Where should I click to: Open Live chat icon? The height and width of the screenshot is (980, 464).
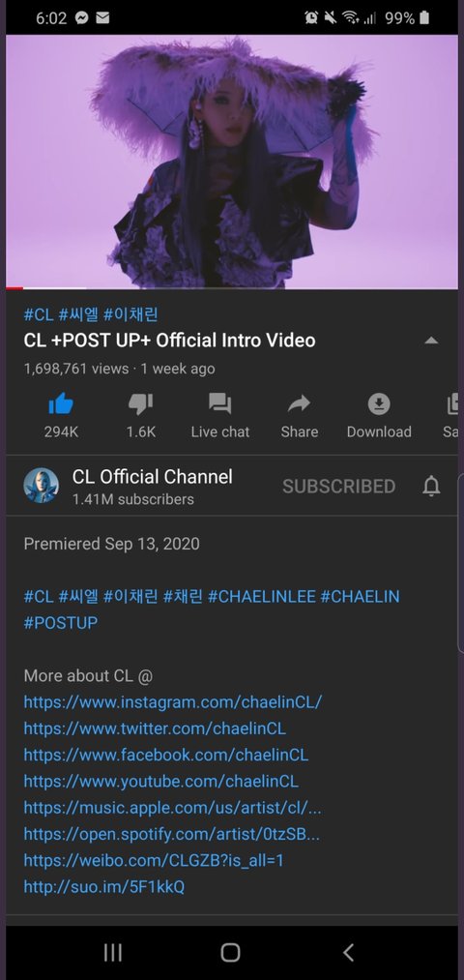[219, 404]
